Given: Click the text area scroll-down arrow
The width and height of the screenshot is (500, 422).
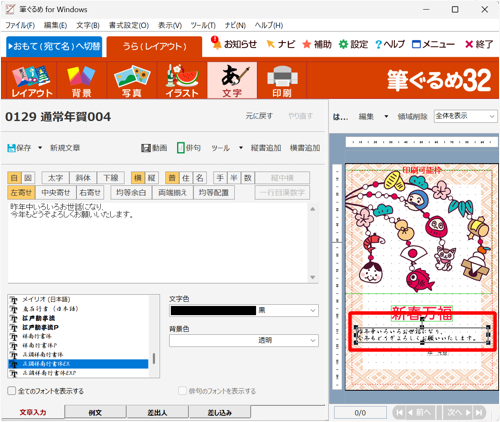Looking at the screenshot, I should (313, 277).
